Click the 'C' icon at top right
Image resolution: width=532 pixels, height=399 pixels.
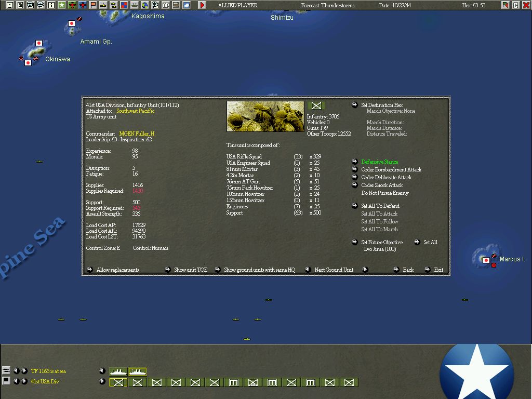pos(516,5)
